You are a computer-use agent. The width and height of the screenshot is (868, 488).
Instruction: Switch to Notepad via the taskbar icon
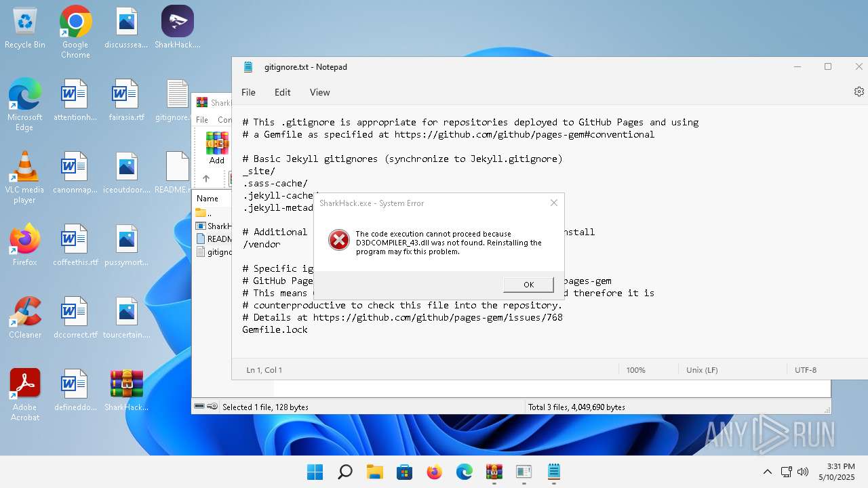pos(553,472)
